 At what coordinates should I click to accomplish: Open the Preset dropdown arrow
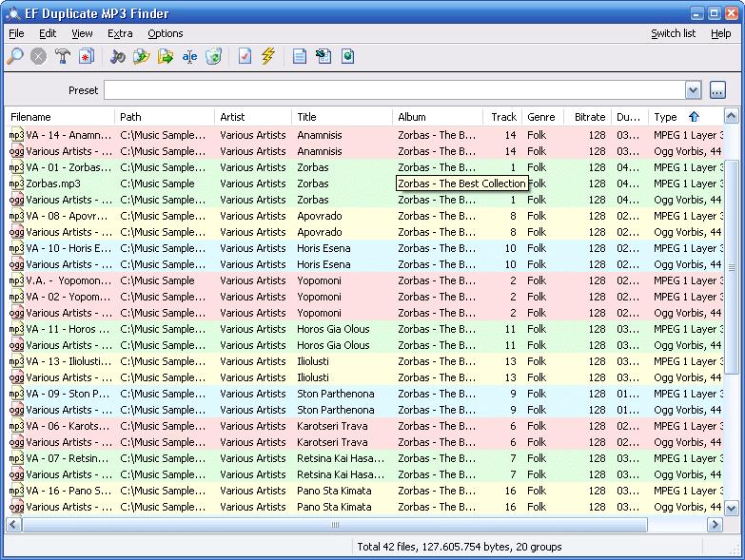coord(694,90)
